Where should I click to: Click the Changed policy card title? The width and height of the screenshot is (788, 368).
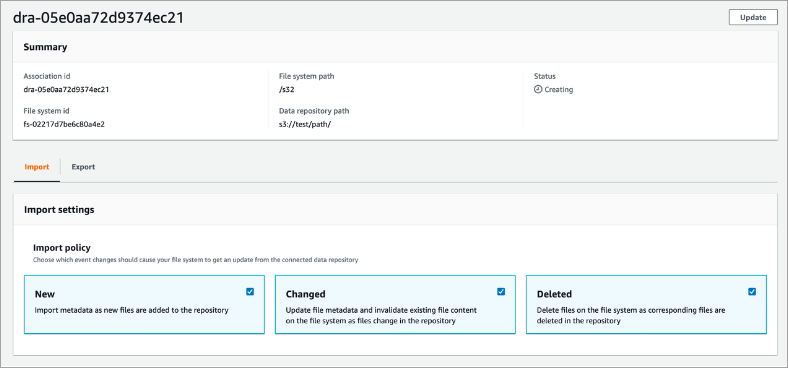click(x=306, y=294)
